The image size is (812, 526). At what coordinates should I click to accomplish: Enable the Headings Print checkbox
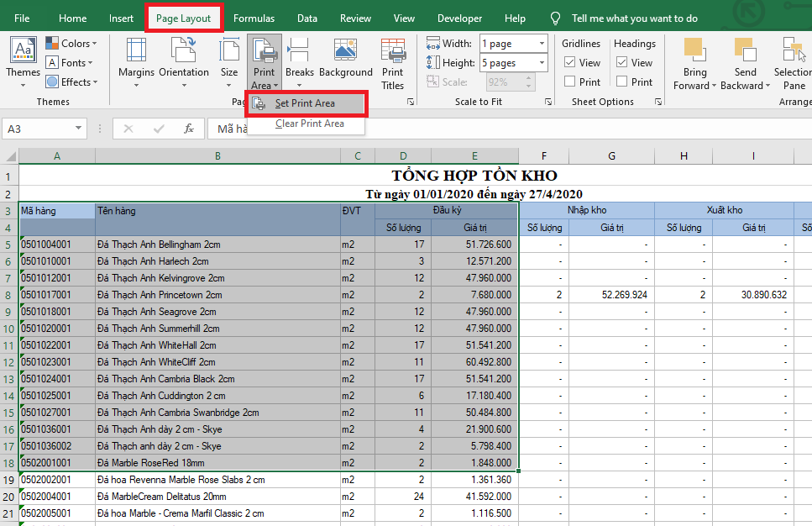[622, 82]
